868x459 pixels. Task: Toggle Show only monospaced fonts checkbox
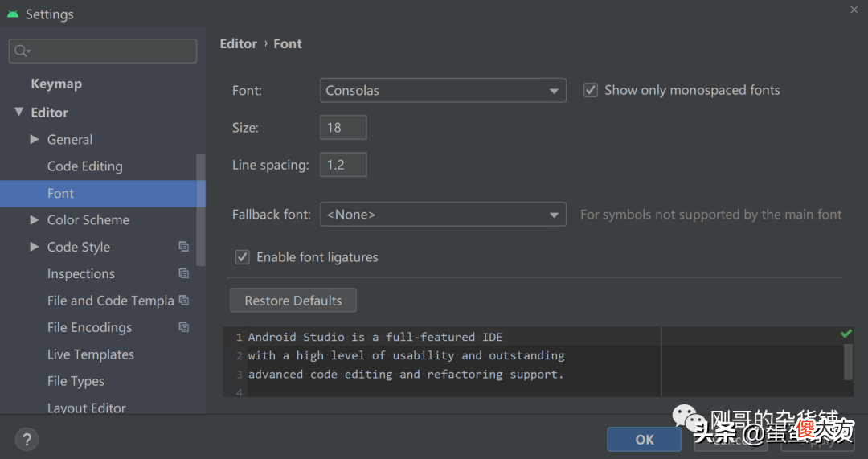(591, 90)
